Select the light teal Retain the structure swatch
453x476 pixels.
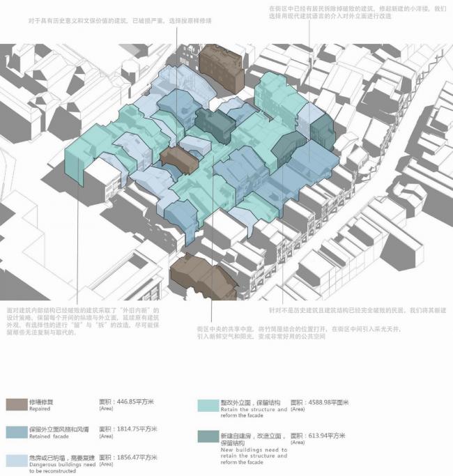[208, 405]
